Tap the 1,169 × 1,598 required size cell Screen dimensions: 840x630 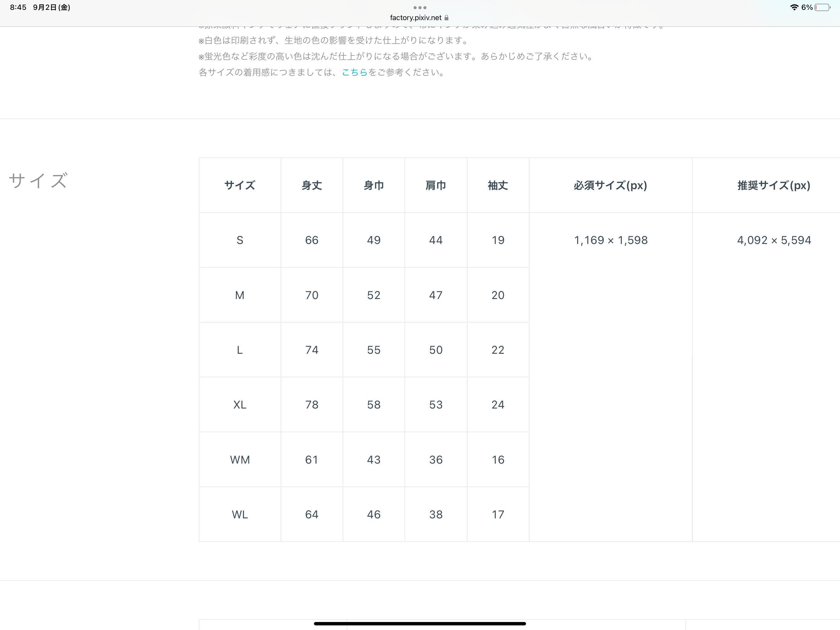[611, 240]
